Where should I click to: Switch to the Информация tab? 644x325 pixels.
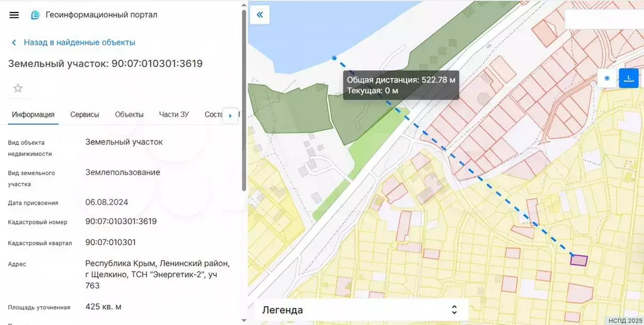(33, 115)
